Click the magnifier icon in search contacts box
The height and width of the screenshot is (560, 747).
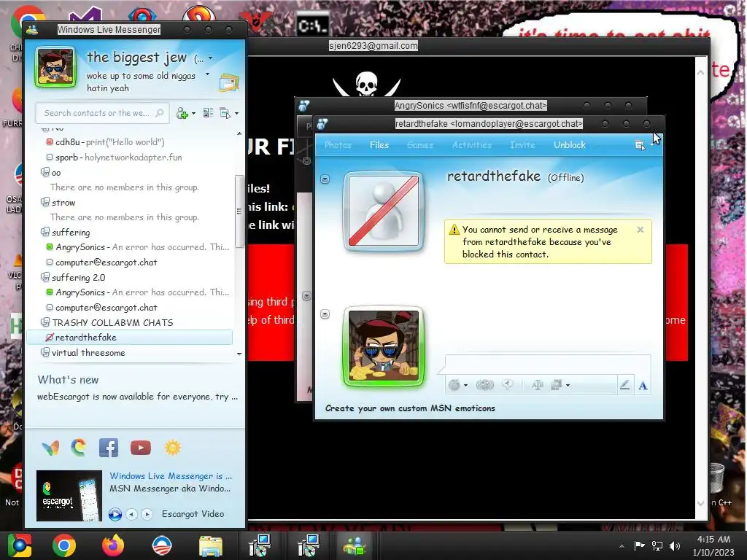(160, 113)
